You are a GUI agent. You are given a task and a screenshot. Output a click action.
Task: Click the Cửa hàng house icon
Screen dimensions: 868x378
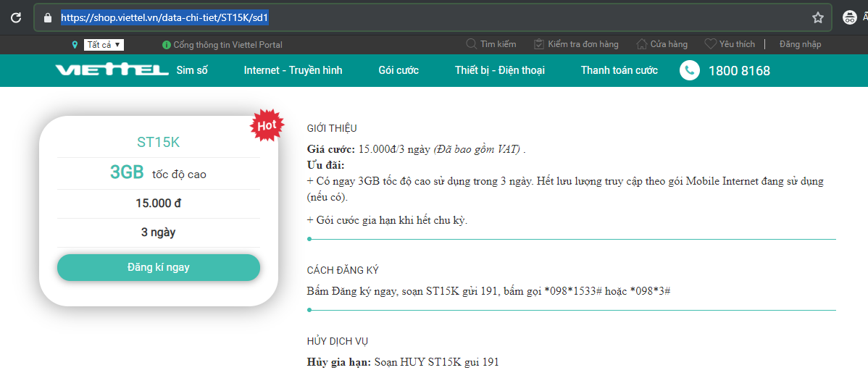[x=642, y=43]
